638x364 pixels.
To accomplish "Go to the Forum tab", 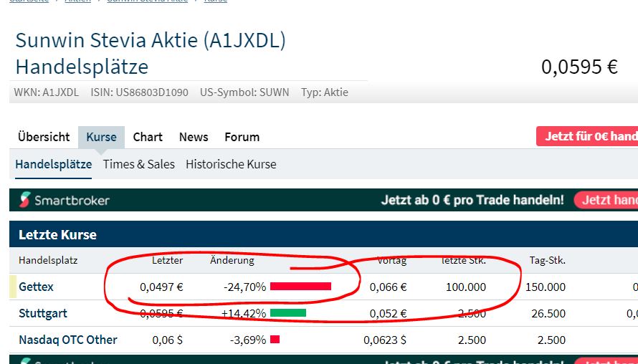I will click(x=242, y=137).
